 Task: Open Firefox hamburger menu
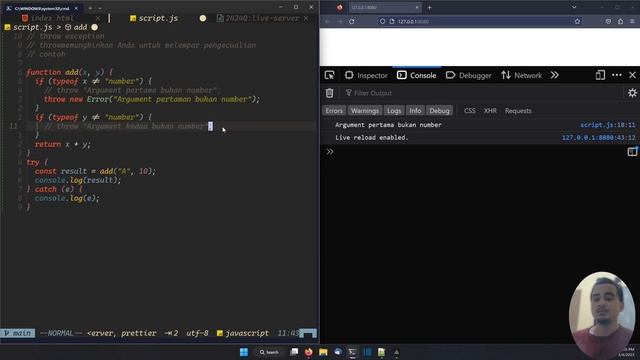[x=632, y=21]
